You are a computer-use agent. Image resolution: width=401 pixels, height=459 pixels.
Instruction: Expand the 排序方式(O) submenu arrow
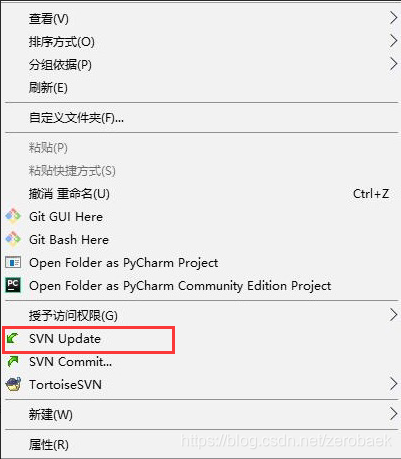[393, 41]
